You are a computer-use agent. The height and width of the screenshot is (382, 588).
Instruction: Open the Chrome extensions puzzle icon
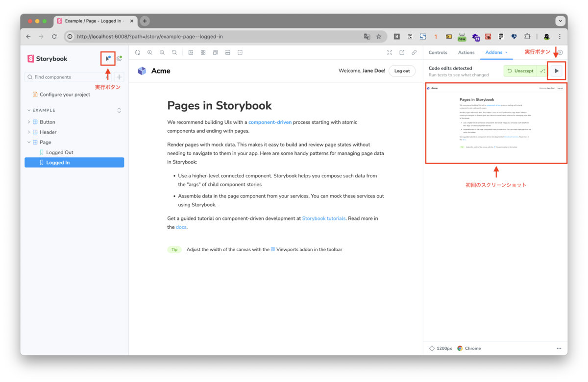(527, 36)
